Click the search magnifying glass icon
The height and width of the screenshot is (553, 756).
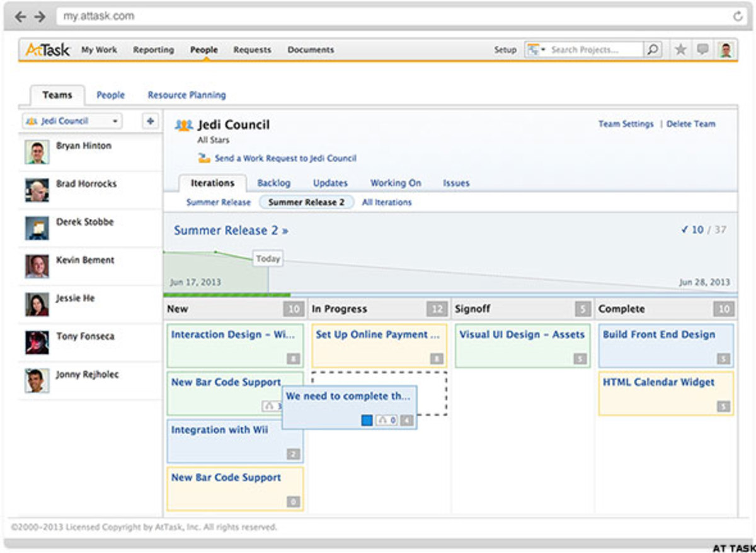tap(653, 50)
